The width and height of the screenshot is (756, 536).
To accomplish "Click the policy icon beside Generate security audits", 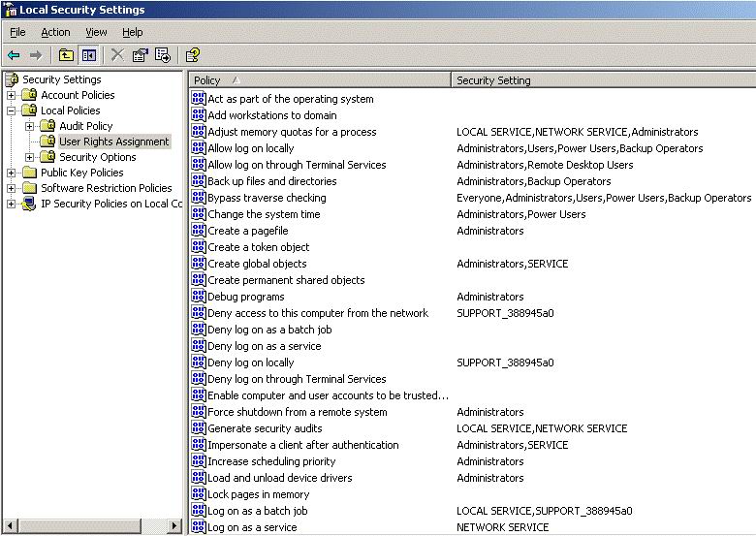I will (x=198, y=428).
